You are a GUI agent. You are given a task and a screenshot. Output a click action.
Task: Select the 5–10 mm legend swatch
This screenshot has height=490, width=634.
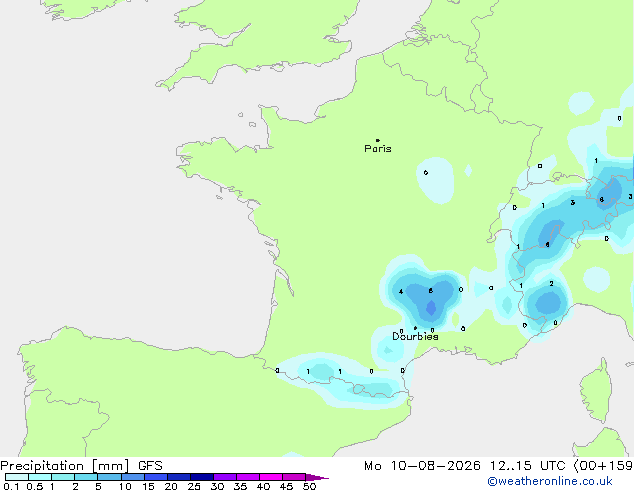click(x=109, y=477)
